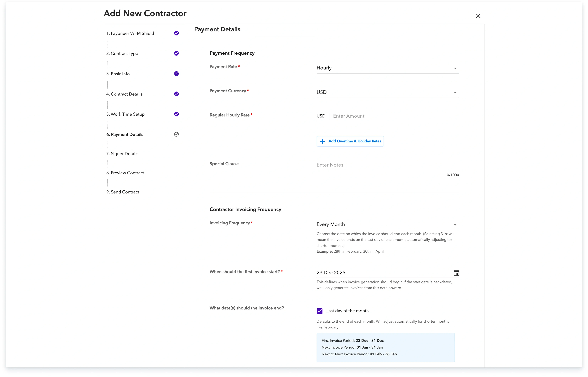
Task: Open the Payment Rate Hourly dropdown
Action: pos(387,68)
